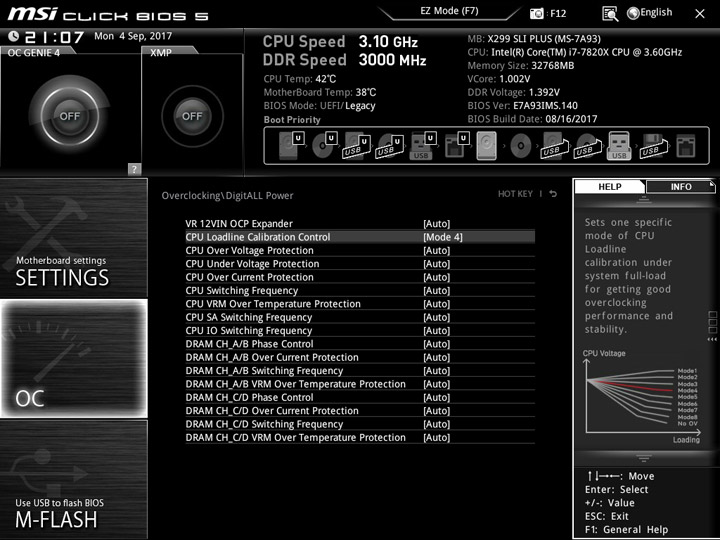The height and width of the screenshot is (540, 720).
Task: Click the legacy USB CD/DVD boot icon
Action: pyautogui.click(x=587, y=146)
